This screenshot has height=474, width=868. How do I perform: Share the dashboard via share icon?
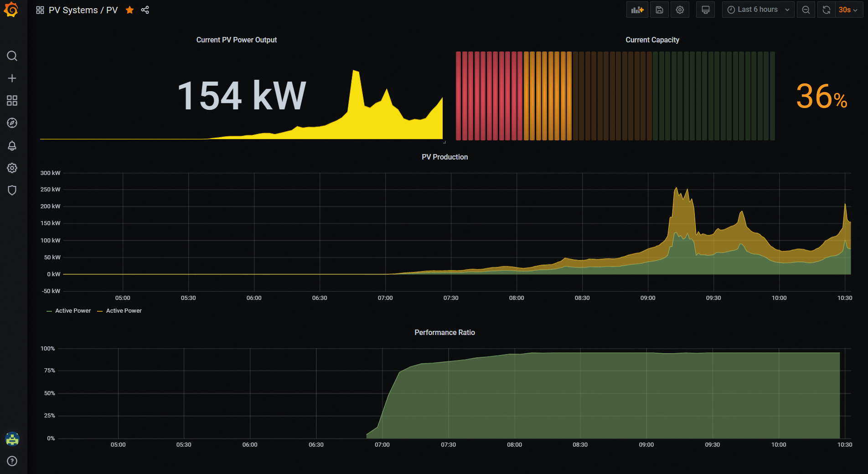click(145, 10)
